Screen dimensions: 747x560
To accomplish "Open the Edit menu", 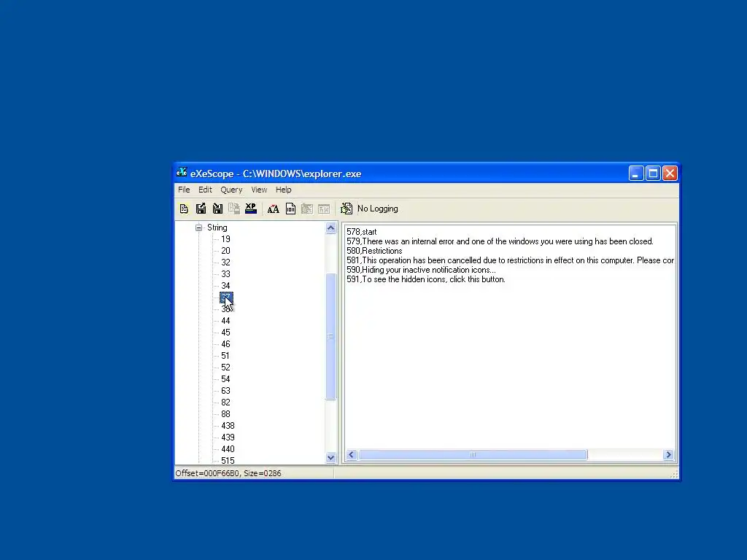I will (x=205, y=190).
